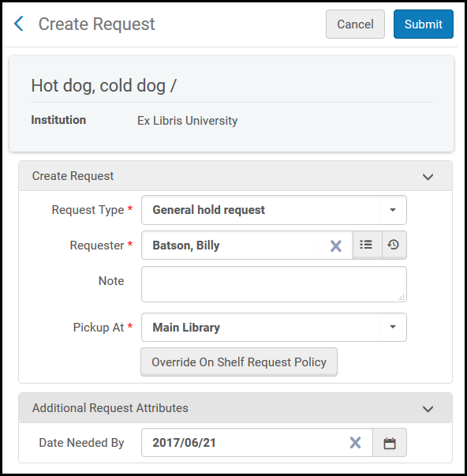This screenshot has width=467, height=476.
Task: Open the requester list lookup icon
Action: coord(367,245)
